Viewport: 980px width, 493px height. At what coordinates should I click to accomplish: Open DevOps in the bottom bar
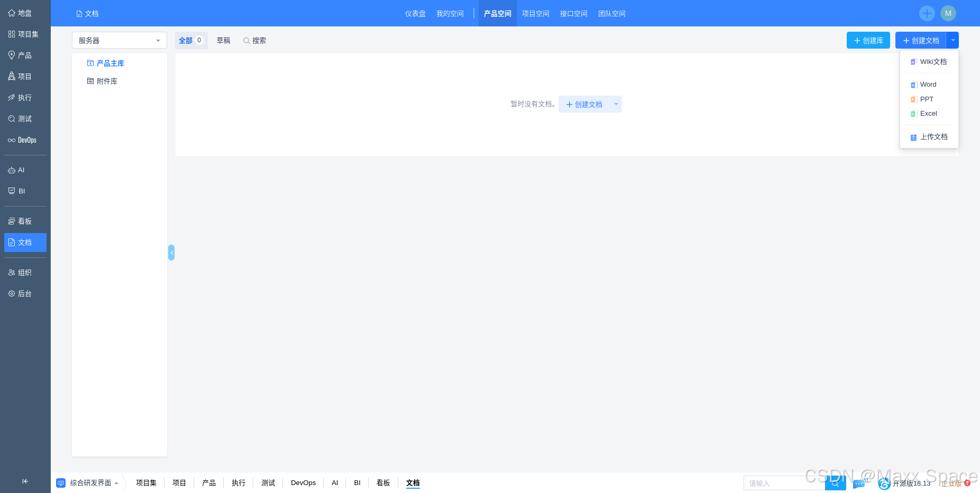[x=303, y=483]
